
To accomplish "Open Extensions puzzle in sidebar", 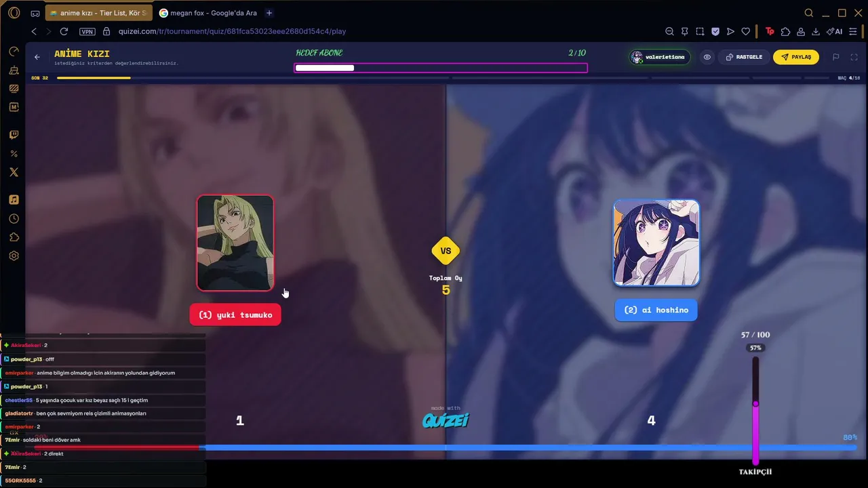I will (x=14, y=237).
